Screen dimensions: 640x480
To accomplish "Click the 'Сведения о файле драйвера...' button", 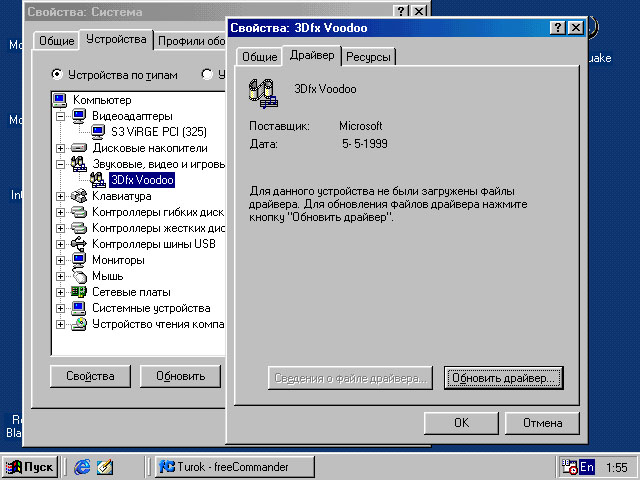I will coord(350,378).
